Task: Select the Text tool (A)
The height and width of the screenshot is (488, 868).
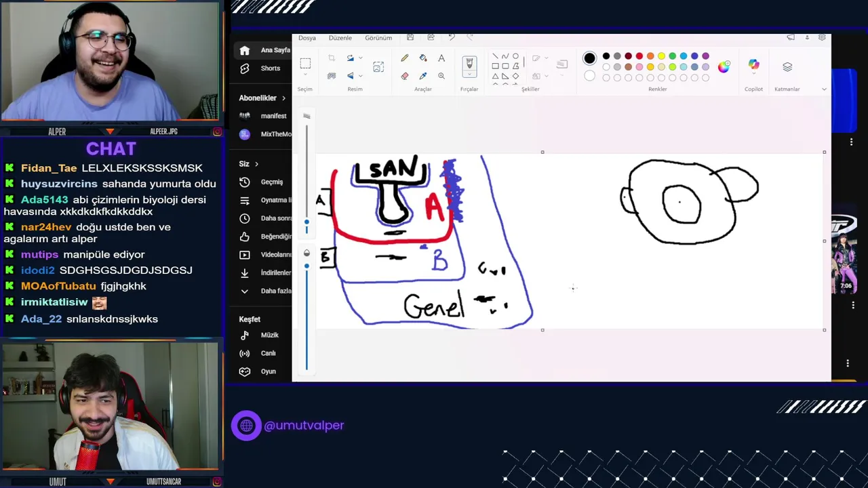Action: pos(441,58)
